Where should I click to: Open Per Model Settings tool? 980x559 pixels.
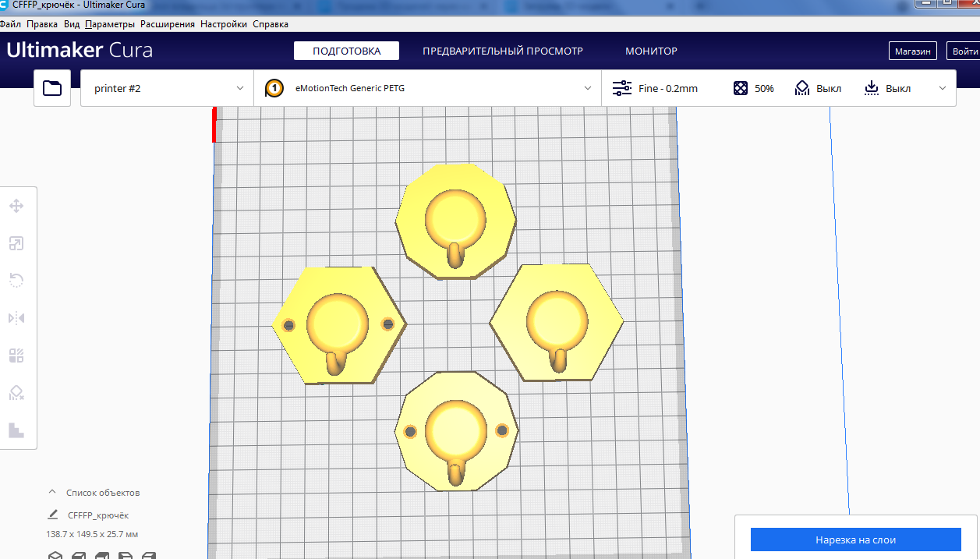tap(16, 356)
